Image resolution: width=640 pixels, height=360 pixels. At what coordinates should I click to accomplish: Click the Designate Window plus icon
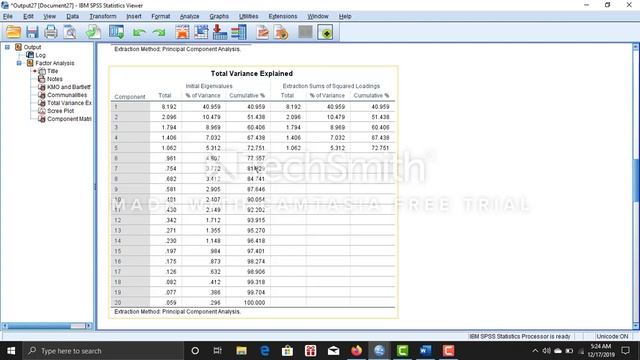pyautogui.click(x=325, y=32)
